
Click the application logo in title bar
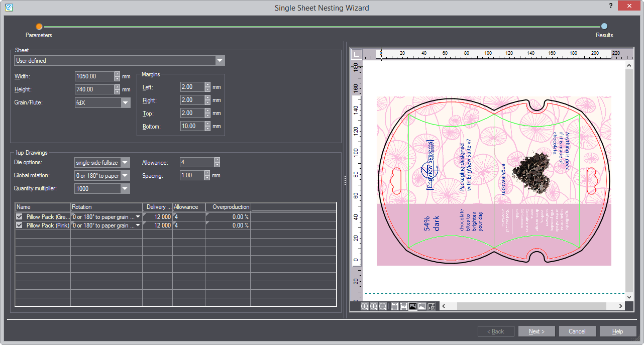(9, 8)
